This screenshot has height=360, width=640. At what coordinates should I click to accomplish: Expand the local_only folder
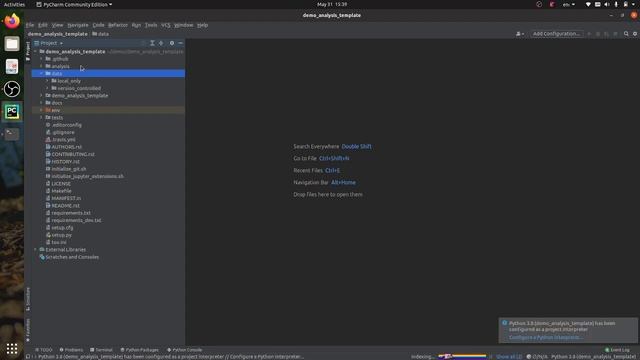(x=47, y=81)
